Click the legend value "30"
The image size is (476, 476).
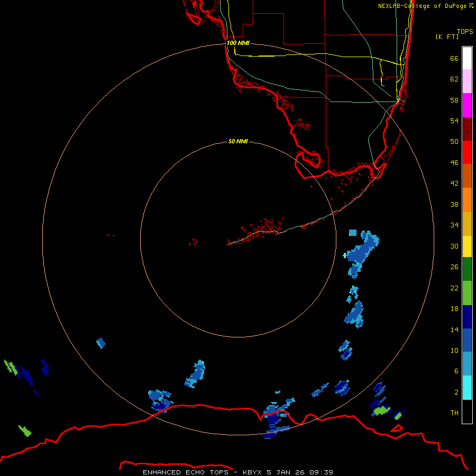454,246
